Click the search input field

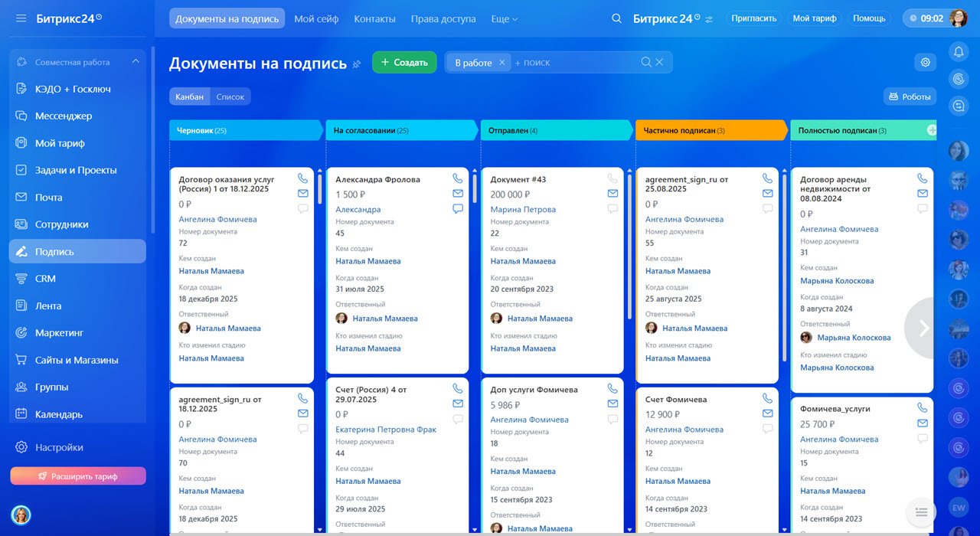pos(574,63)
